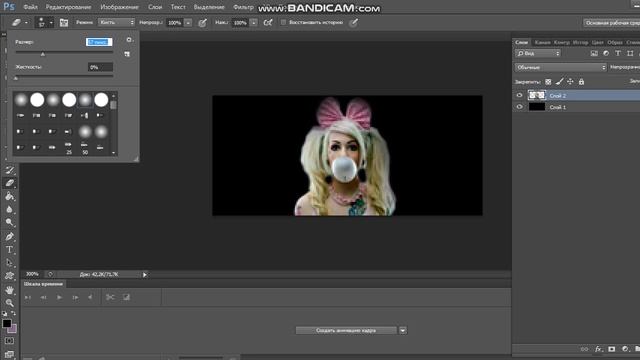
Task: Open the 'Изображение' menu
Action: coord(120,7)
